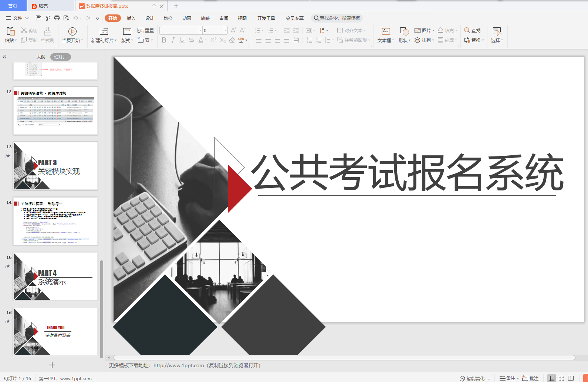The image size is (588, 382).
Task: Toggle align text right
Action: (x=277, y=40)
